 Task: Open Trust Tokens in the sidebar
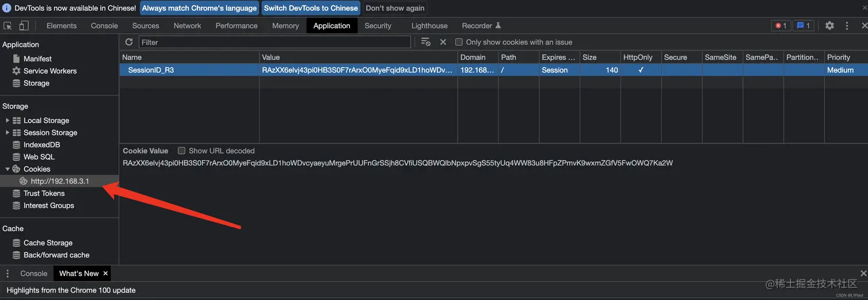coord(44,193)
